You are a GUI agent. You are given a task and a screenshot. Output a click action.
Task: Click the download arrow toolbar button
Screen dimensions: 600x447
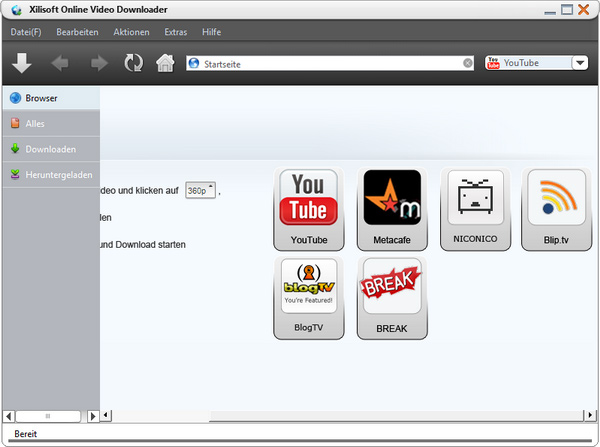[22, 63]
